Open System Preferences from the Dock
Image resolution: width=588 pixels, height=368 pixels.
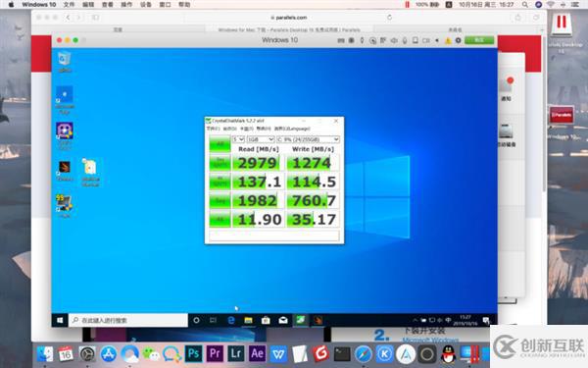coord(87,353)
